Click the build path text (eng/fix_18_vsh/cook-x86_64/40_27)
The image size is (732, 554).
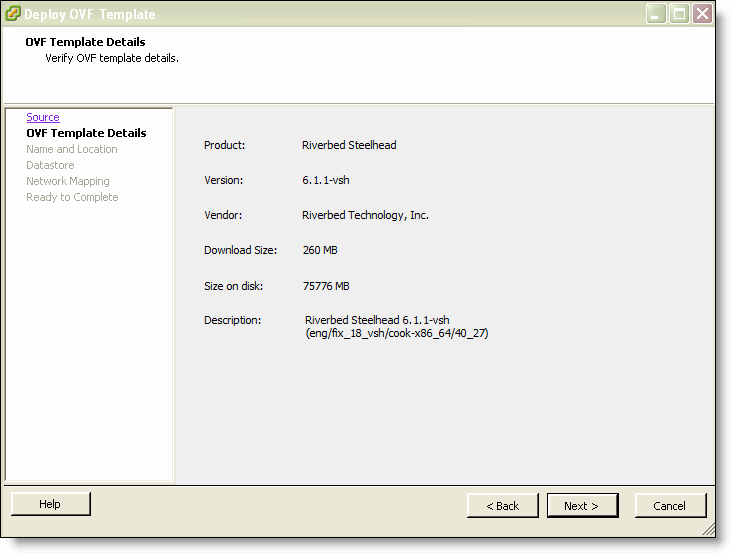click(397, 333)
